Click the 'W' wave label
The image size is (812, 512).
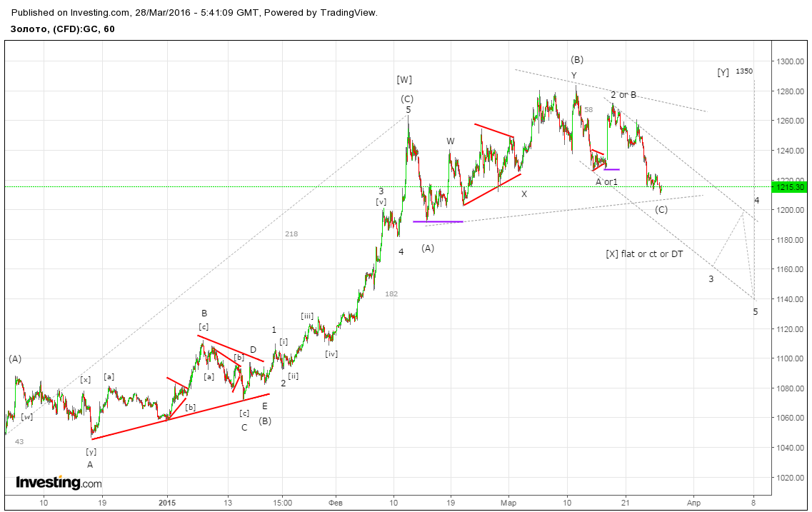[x=451, y=141]
